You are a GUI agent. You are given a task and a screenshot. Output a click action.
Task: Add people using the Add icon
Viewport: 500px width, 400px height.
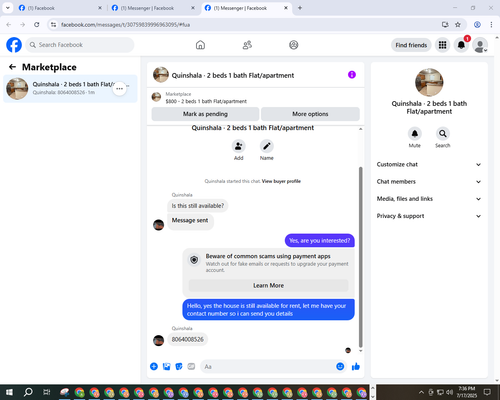click(239, 146)
